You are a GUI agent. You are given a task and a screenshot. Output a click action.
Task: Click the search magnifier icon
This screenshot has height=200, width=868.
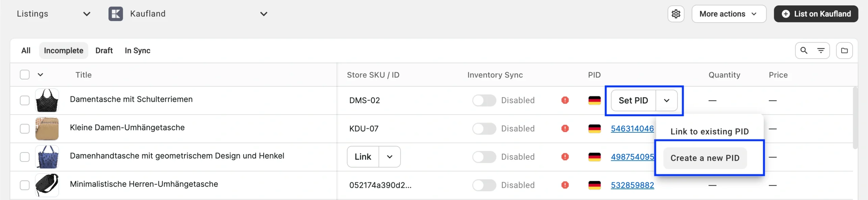(x=804, y=50)
